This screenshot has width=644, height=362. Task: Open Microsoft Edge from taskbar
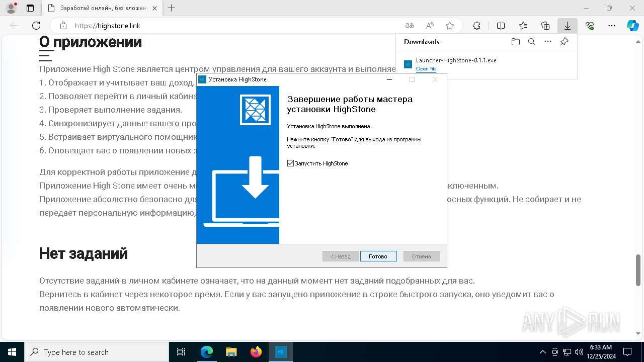click(207, 352)
